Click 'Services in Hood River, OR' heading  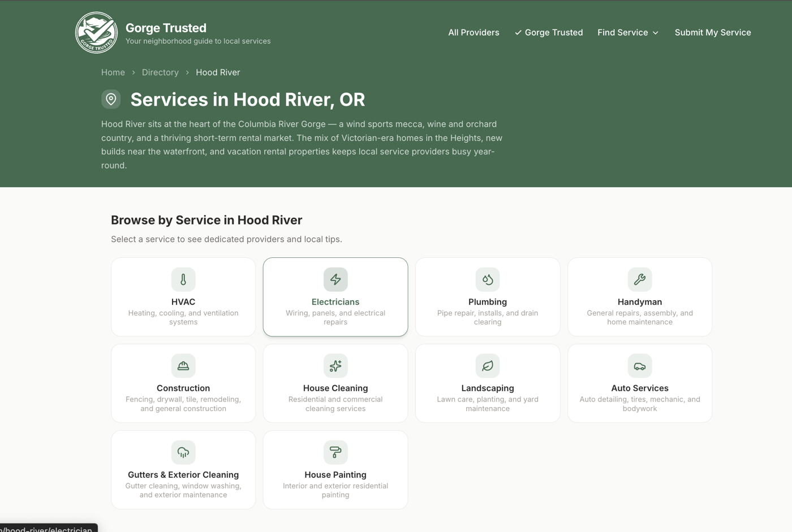click(x=248, y=100)
